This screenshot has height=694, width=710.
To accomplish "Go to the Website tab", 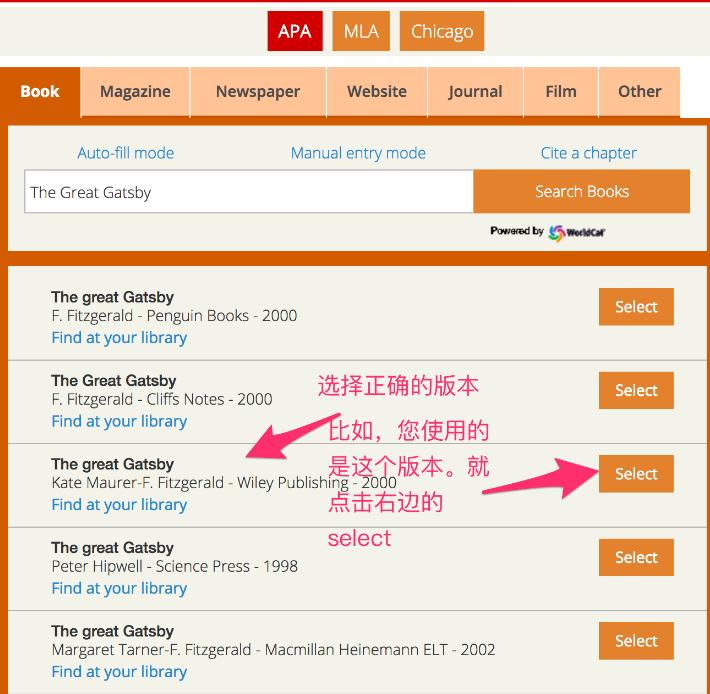I will 377,92.
